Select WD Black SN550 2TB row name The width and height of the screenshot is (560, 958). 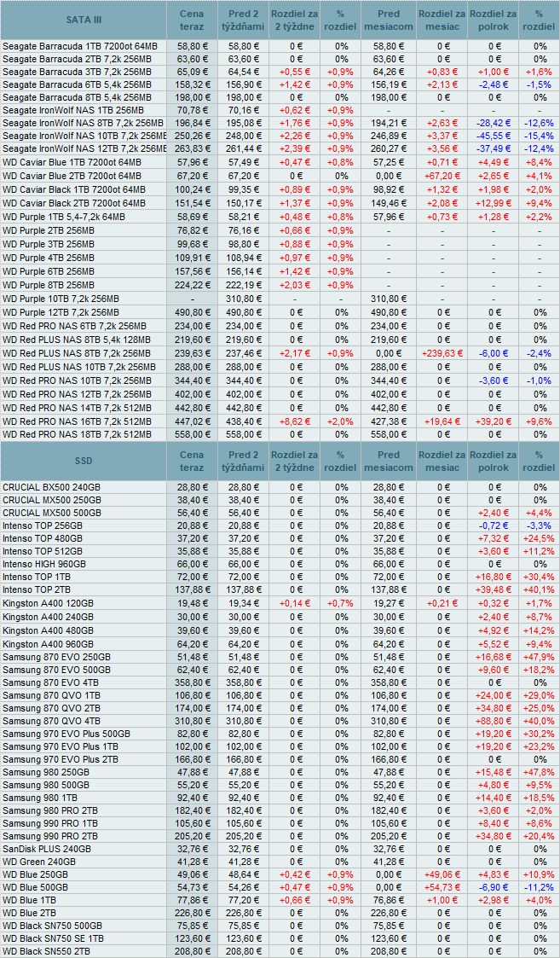[x=47, y=951]
